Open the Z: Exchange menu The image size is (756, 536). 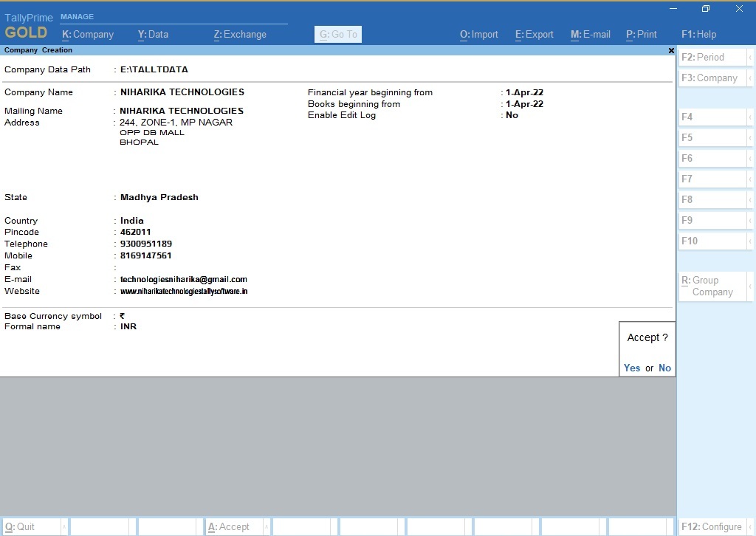pos(240,34)
